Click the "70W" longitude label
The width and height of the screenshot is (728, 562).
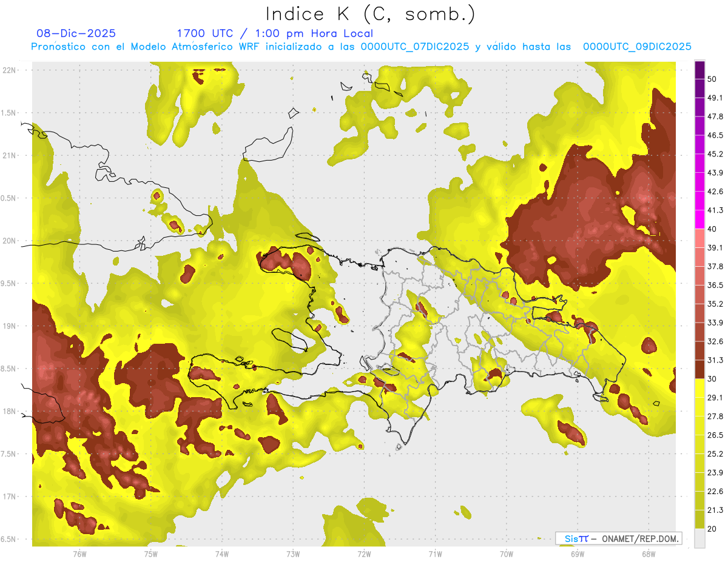click(x=507, y=554)
